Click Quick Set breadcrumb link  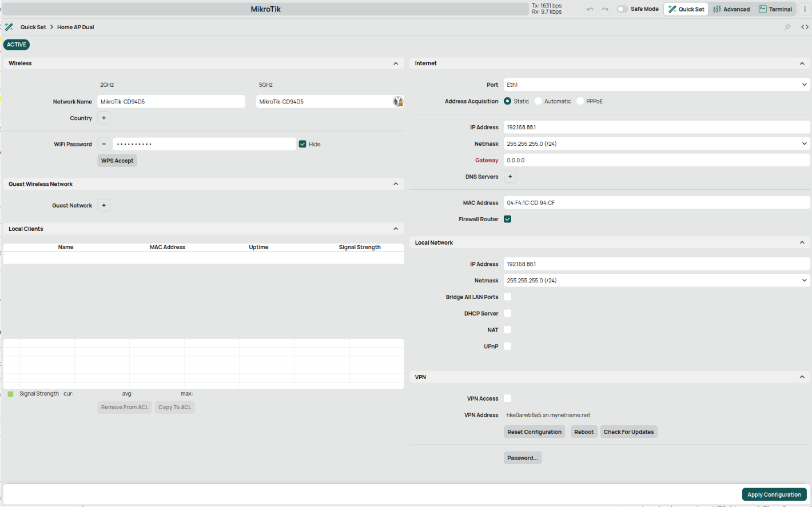pos(33,27)
